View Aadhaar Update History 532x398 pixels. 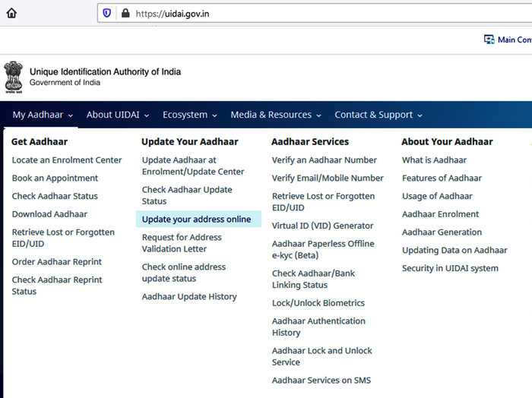(189, 297)
